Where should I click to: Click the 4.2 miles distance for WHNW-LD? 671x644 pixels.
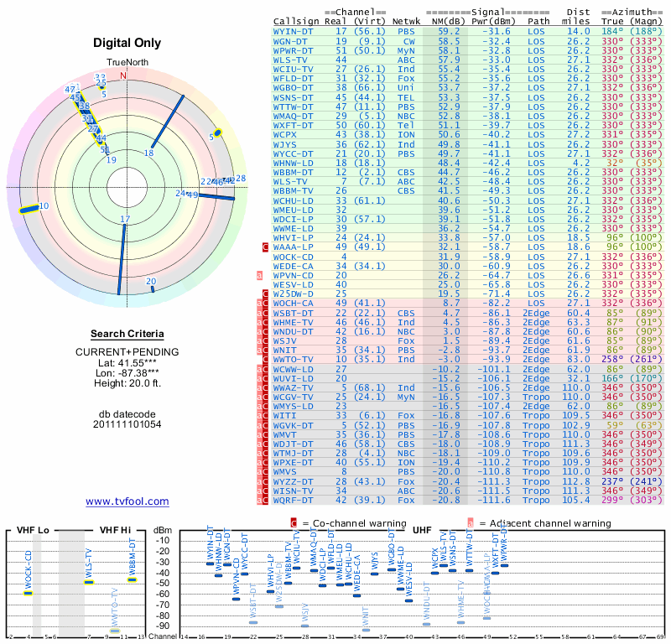point(581,163)
